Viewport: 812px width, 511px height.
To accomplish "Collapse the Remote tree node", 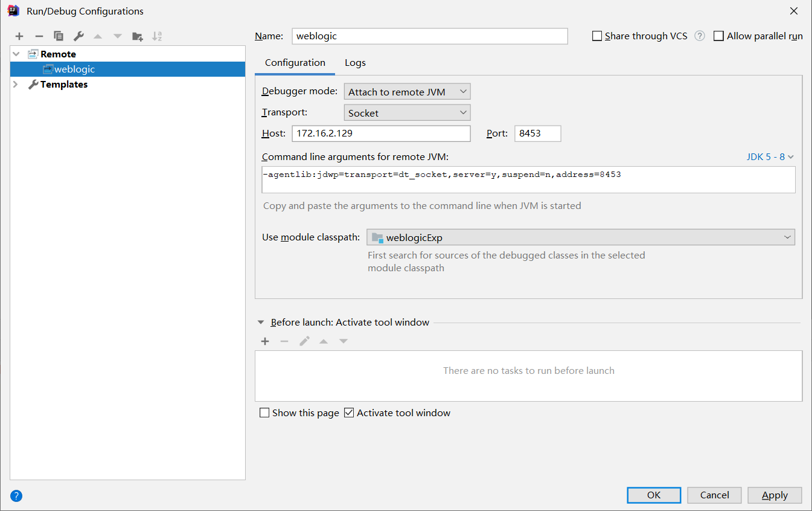I will coord(16,54).
